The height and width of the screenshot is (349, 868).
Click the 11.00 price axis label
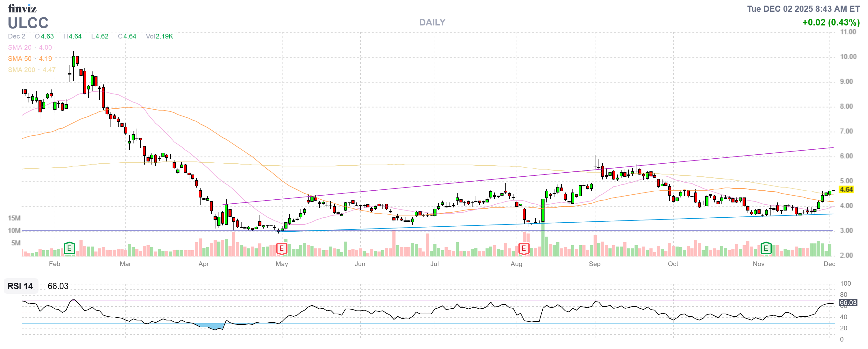click(848, 32)
